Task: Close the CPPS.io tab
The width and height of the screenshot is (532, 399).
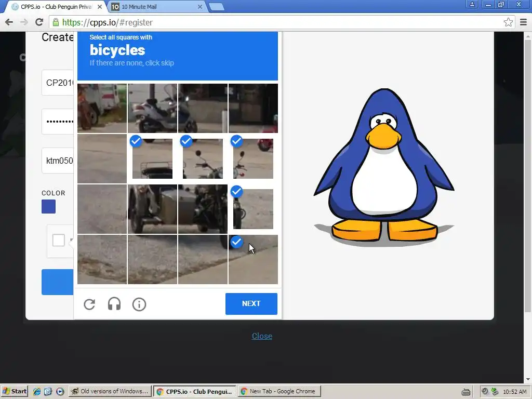Action: (100, 7)
